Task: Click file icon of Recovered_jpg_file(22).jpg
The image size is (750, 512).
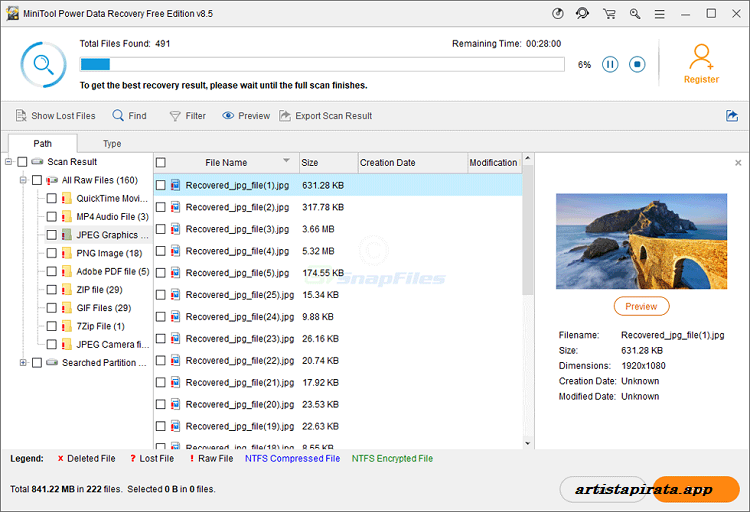Action: 176,360
